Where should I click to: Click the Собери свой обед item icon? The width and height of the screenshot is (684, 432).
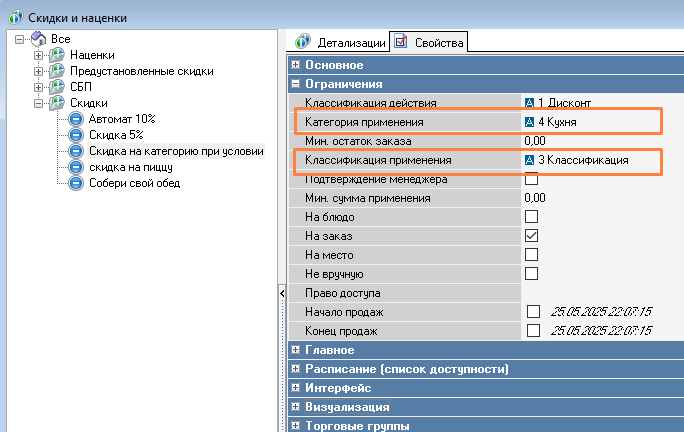tap(76, 183)
